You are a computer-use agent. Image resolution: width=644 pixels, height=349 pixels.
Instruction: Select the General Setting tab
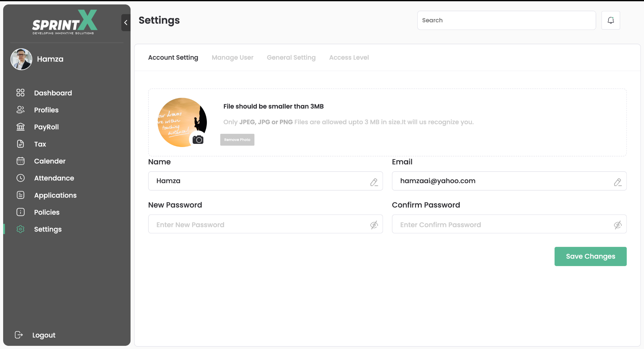[x=291, y=57]
